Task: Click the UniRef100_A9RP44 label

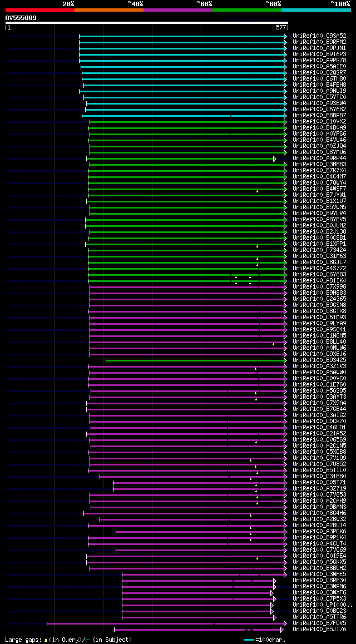Action: (x=319, y=158)
